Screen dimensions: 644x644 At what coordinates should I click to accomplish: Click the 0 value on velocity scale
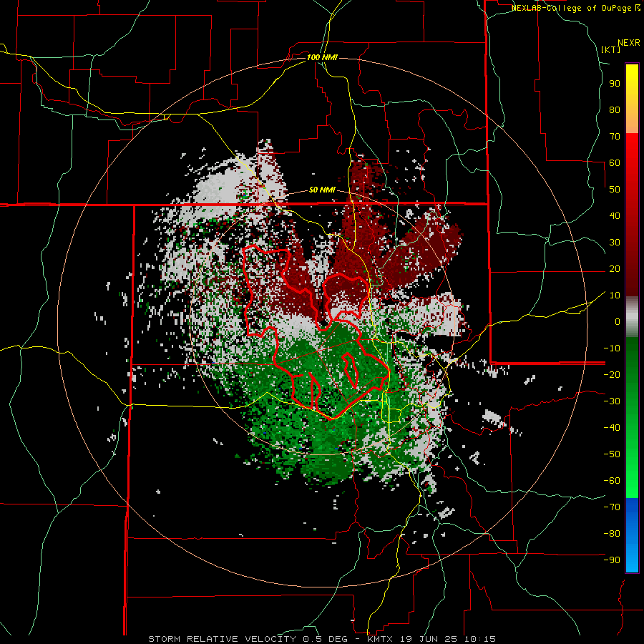point(618,321)
